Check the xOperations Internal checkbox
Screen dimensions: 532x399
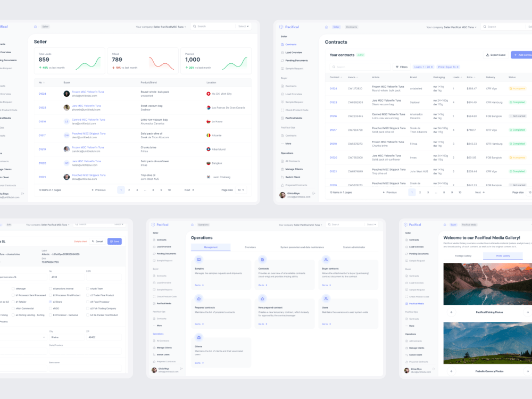click(x=51, y=289)
